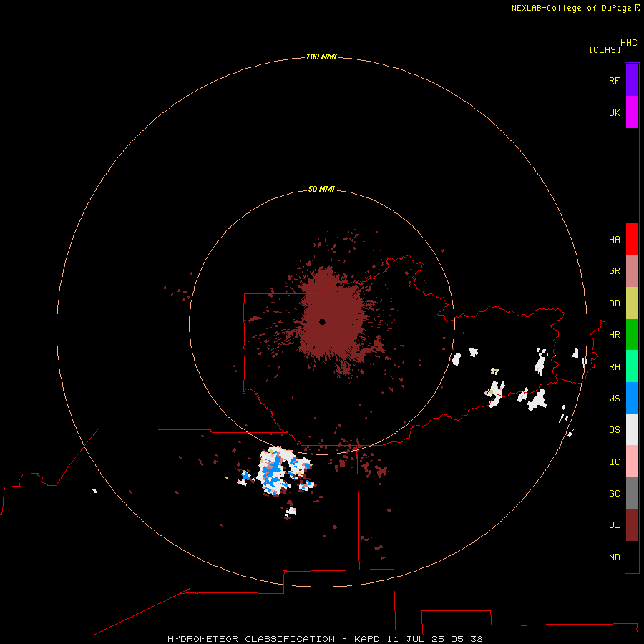
Task: Click the 100 NMI range ring label
Action: click(321, 57)
